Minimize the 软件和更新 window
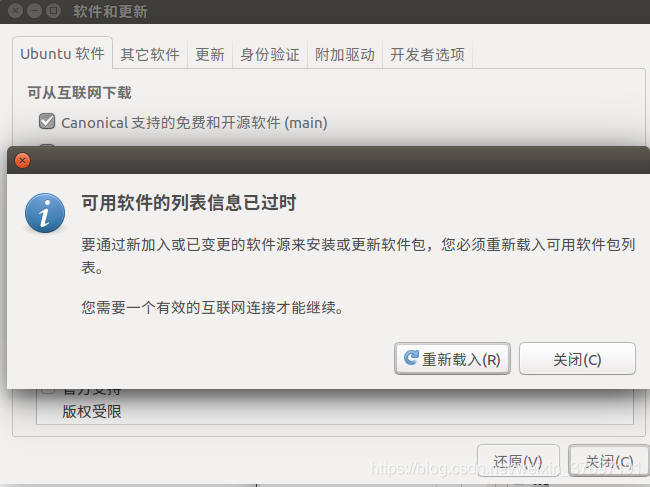 coord(34,10)
